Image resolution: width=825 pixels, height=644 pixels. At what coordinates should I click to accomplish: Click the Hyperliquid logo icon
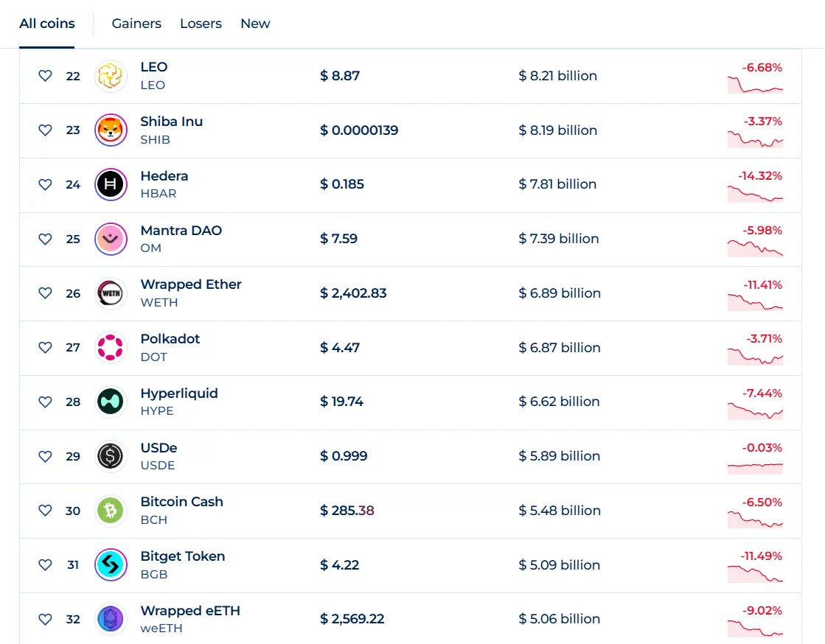(x=111, y=402)
